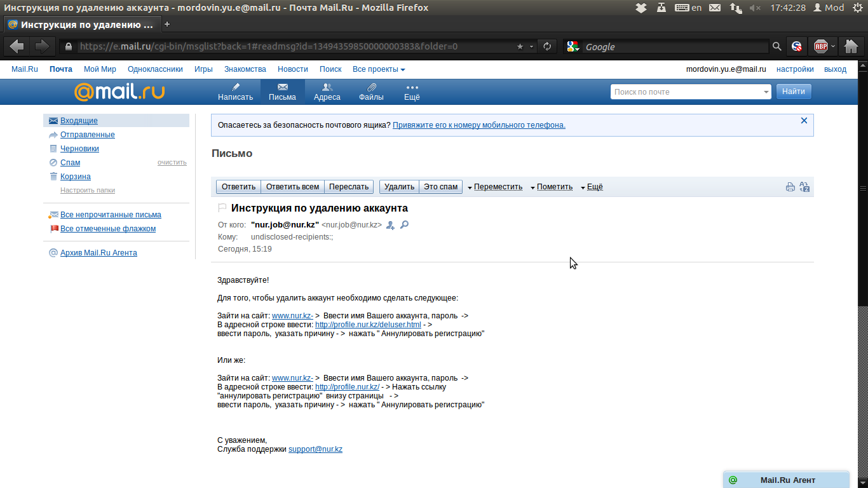Click the muted volume tray icon
This screenshot has height=488, width=868.
(x=755, y=8)
